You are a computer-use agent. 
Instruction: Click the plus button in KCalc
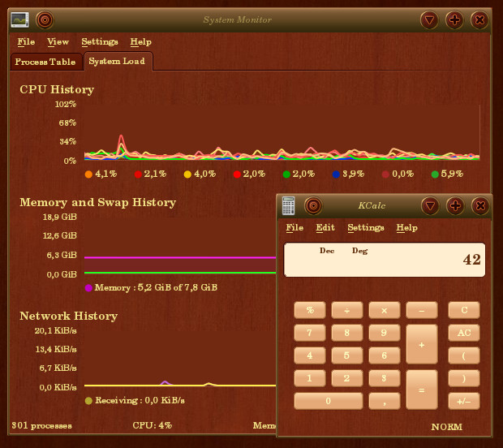pyautogui.click(x=422, y=344)
